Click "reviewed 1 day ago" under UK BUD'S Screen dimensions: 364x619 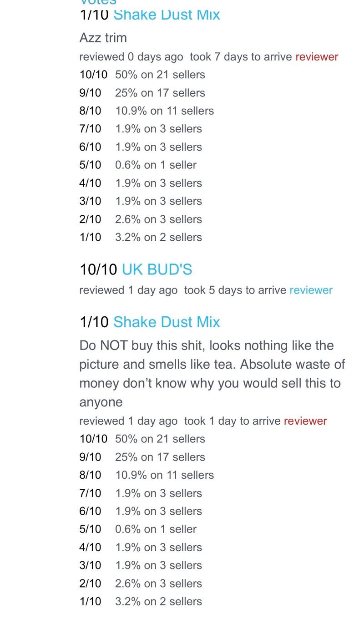click(128, 290)
